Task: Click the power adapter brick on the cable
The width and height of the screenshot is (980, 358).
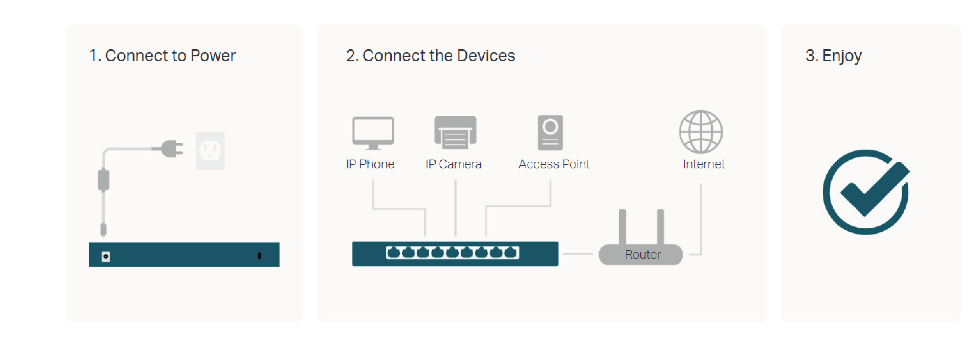Action: pos(103,180)
